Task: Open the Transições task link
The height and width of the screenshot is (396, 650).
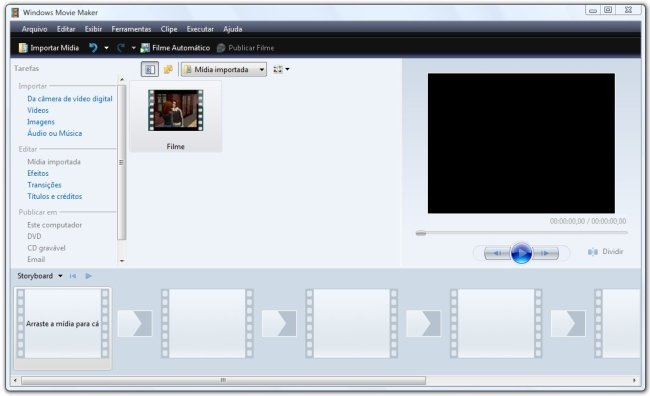Action: (x=44, y=185)
